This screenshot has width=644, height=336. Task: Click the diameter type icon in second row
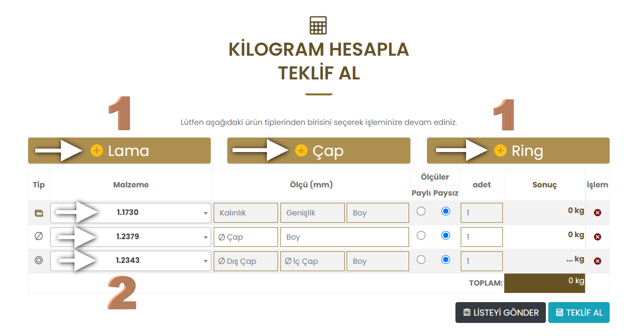(x=39, y=237)
